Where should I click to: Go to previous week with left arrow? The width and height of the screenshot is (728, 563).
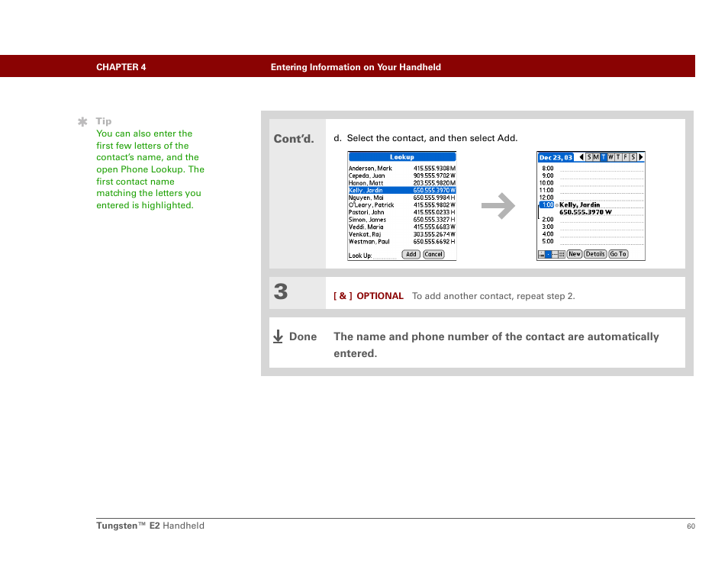pos(581,157)
